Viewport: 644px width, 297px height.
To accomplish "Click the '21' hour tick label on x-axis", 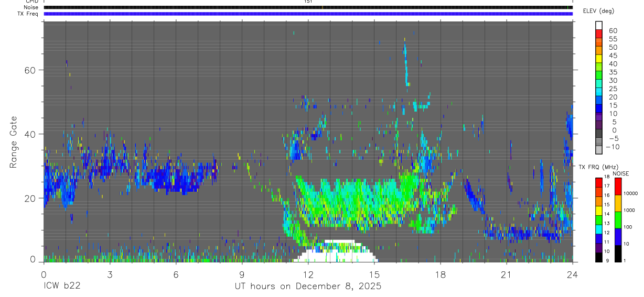I will pos(507,274).
